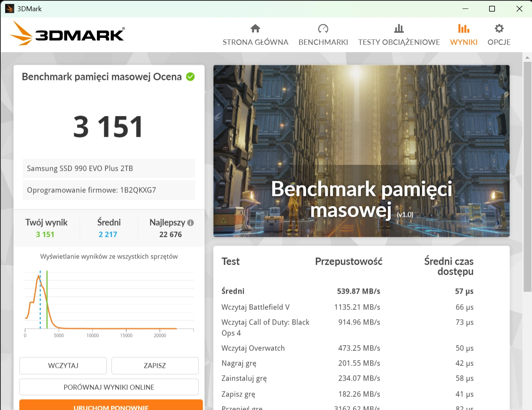Screen dimensions: 532x410
Task: Click the score distribution chart
Action: [x=109, y=303]
